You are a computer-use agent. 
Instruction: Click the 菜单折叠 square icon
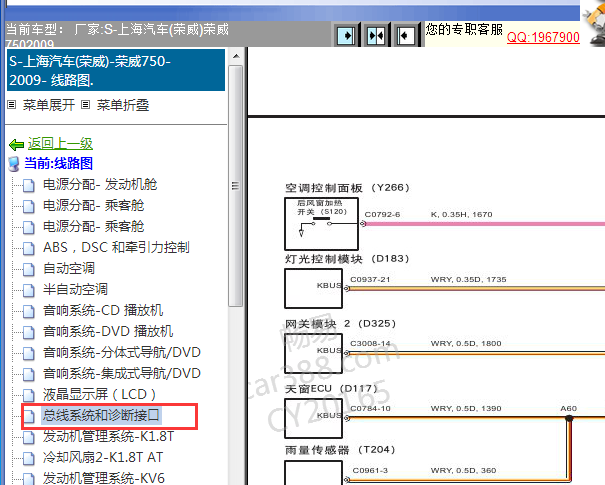86,105
